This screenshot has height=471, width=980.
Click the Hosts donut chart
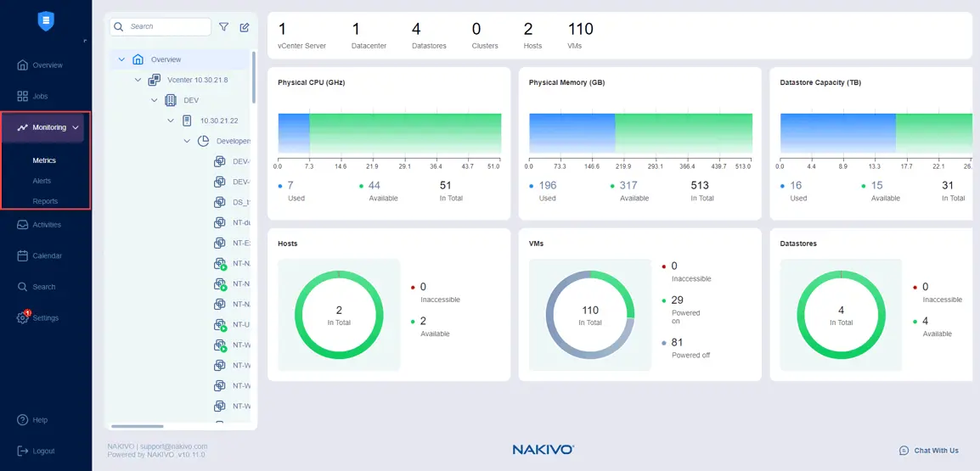click(339, 315)
